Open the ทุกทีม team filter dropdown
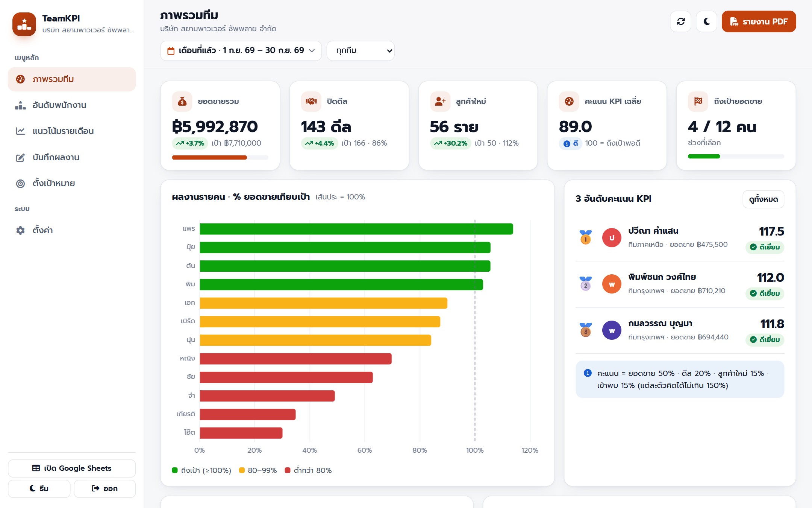 (361, 50)
